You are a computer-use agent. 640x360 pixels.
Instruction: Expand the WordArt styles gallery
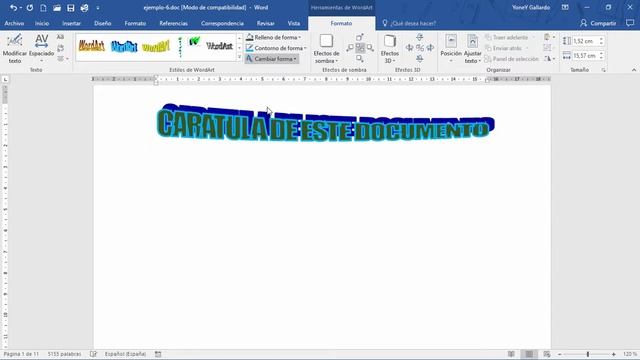point(240,57)
